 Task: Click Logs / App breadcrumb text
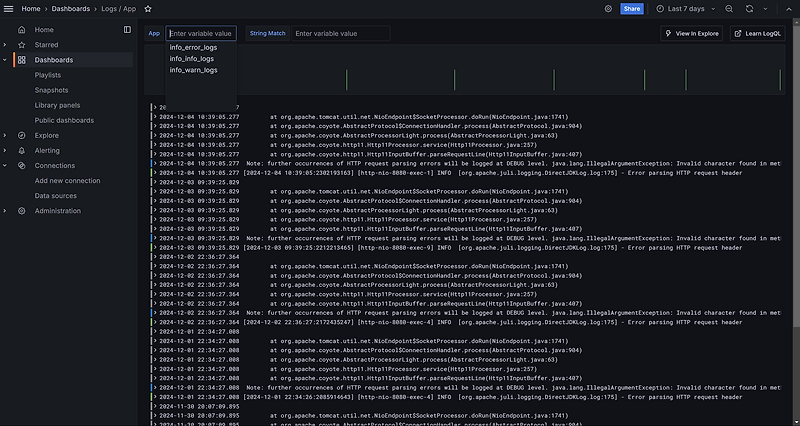[119, 9]
